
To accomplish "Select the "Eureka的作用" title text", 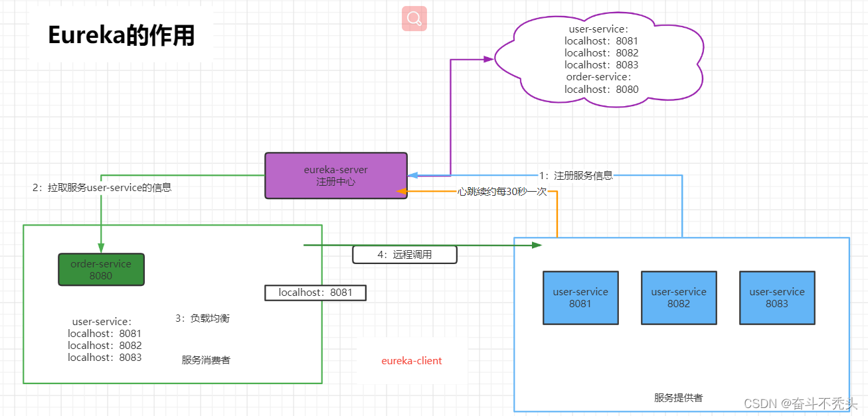I will (122, 35).
